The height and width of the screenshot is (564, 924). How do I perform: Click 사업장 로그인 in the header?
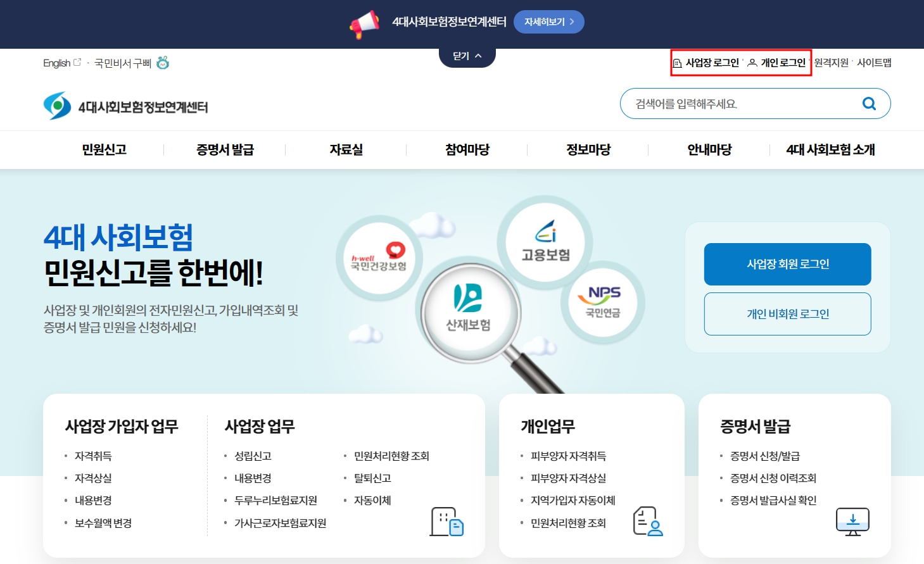[706, 63]
